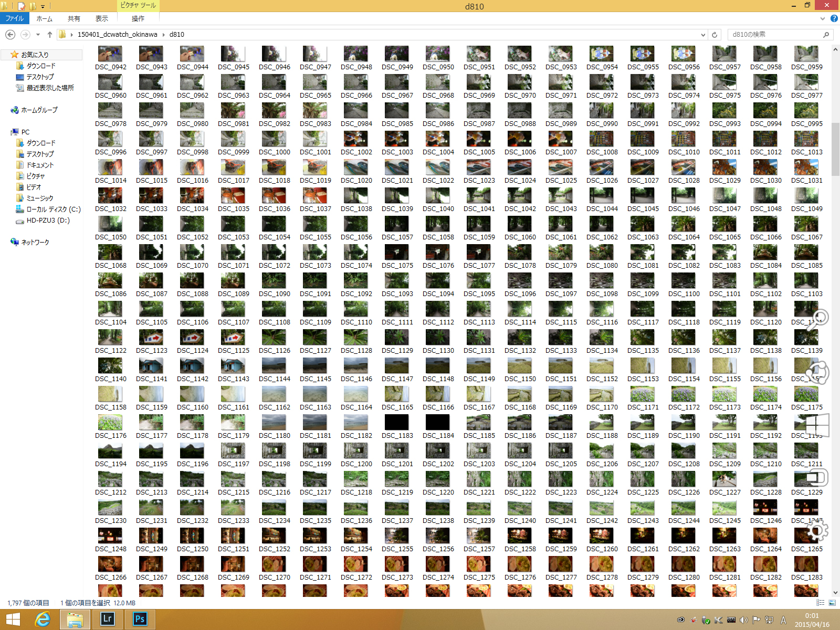Image resolution: width=840 pixels, height=630 pixels.
Task: Open the Devices charm
Action: [x=817, y=478]
